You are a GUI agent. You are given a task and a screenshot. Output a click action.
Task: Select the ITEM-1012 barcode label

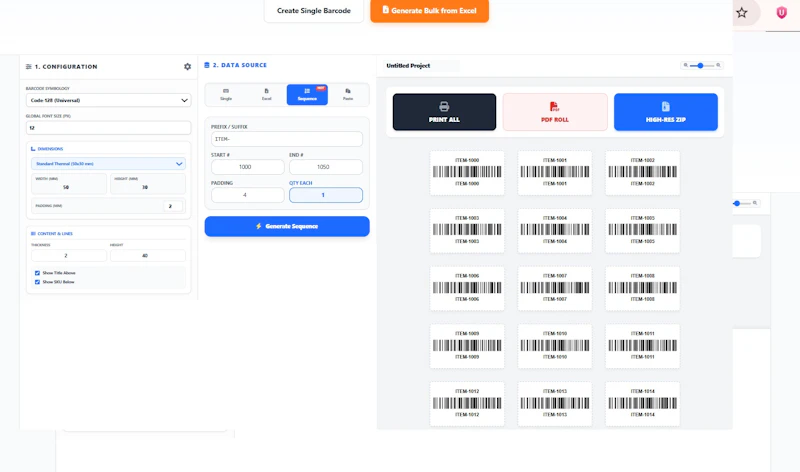pyautogui.click(x=467, y=403)
